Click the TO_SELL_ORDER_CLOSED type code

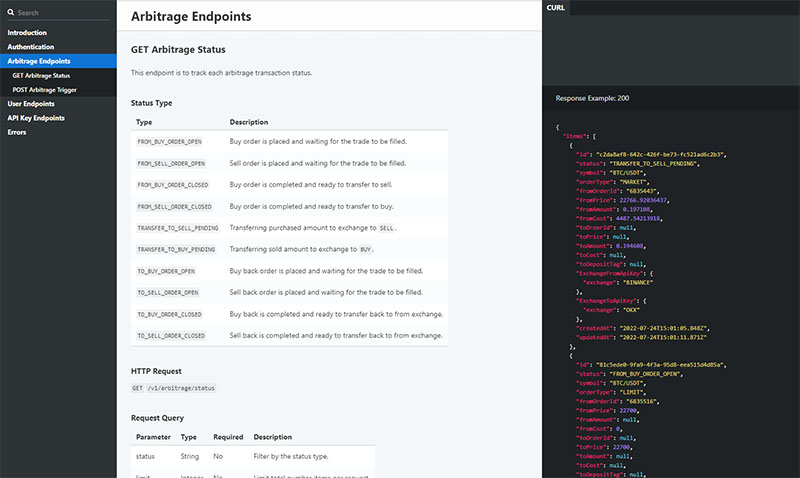[x=171, y=336]
